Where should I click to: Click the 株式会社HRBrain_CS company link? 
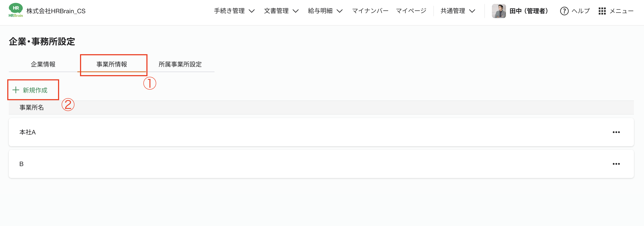tap(56, 11)
